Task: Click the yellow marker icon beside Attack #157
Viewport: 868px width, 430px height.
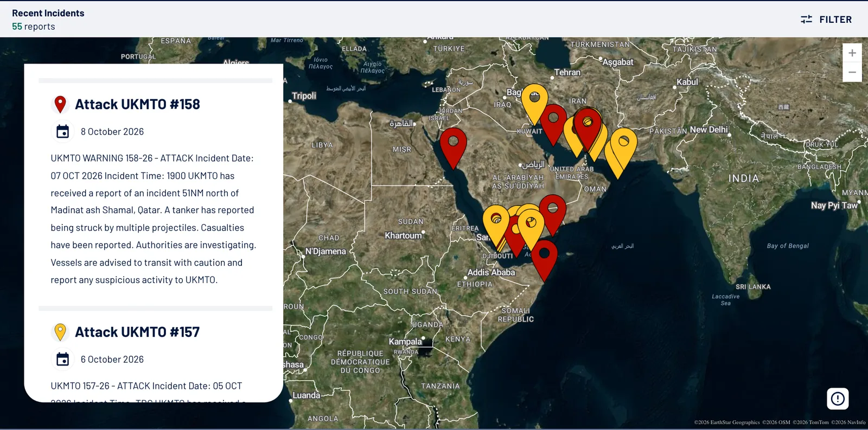Action: click(60, 332)
